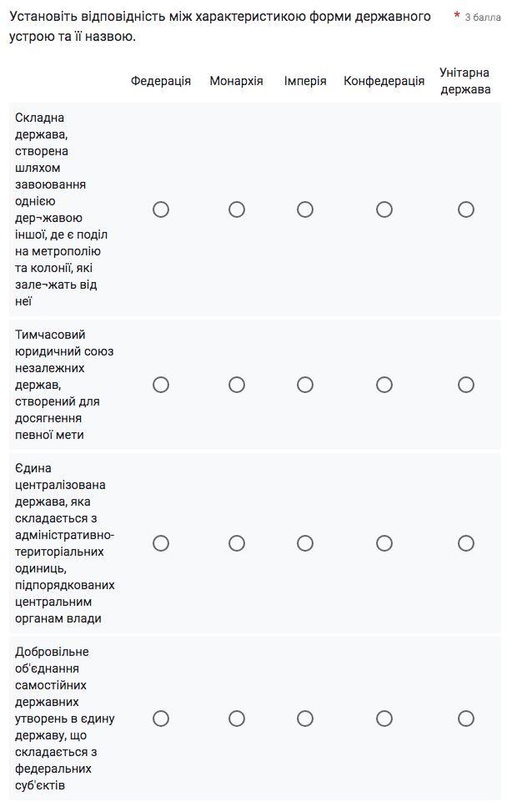Choose Імперія for temporary union of states row

coord(305,385)
